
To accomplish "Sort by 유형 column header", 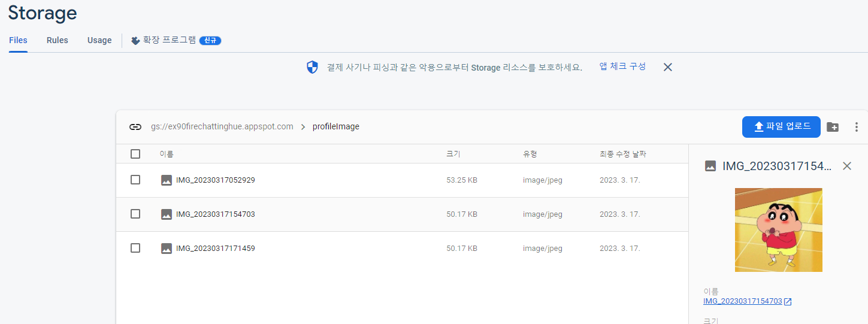I will coord(530,155).
